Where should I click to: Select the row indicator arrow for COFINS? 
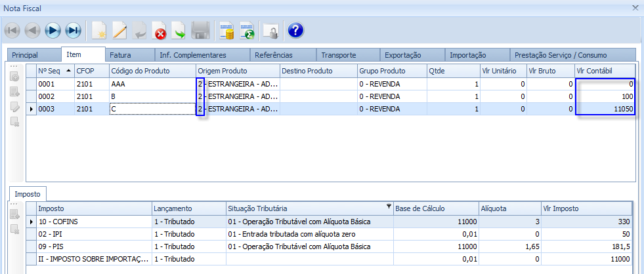coord(32,222)
